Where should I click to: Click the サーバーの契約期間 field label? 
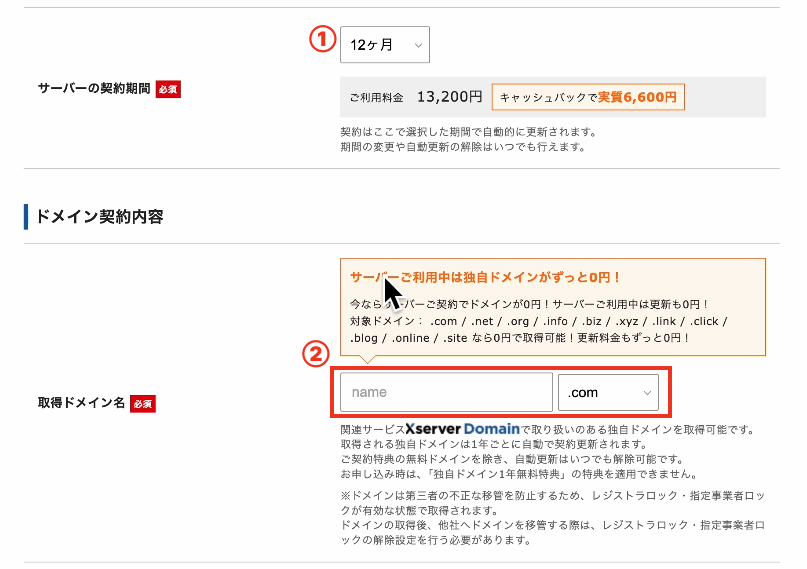click(93, 89)
